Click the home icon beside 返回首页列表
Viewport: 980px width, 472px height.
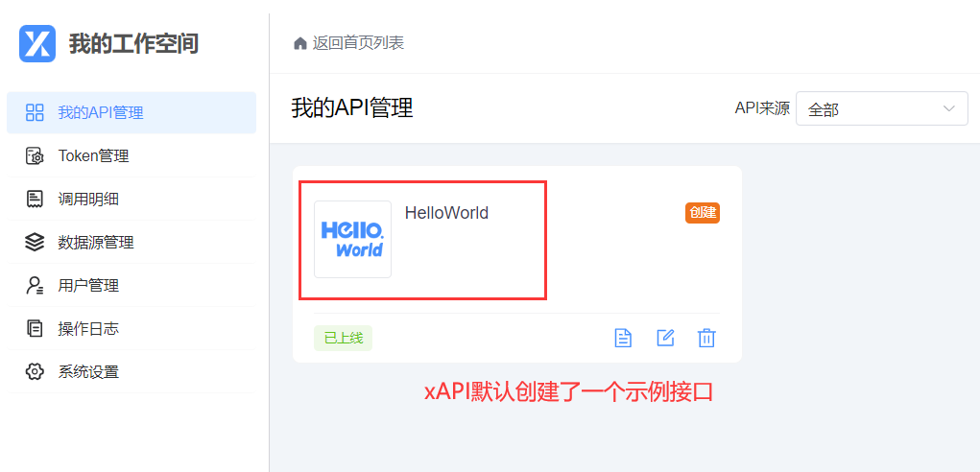300,43
